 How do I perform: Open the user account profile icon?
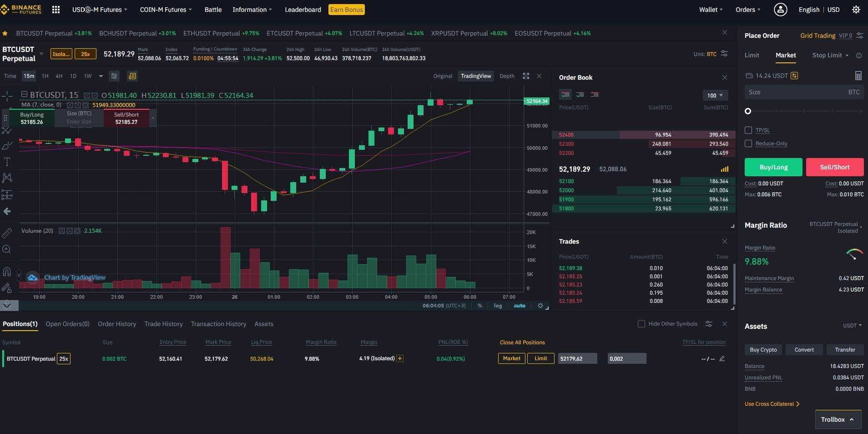pyautogui.click(x=781, y=10)
